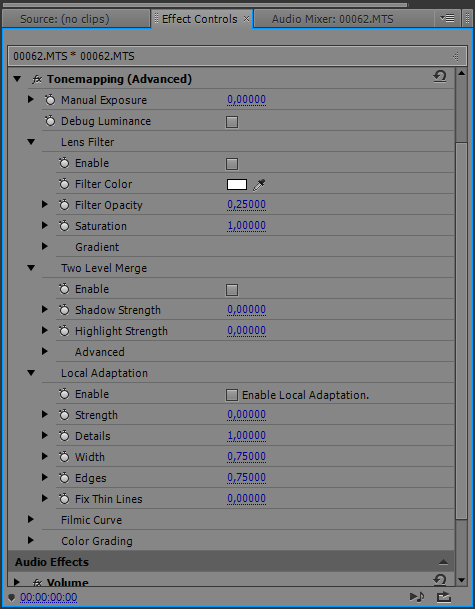Open the Effect Controls panel menu
Viewport: 475px width, 609px height.
(x=447, y=18)
